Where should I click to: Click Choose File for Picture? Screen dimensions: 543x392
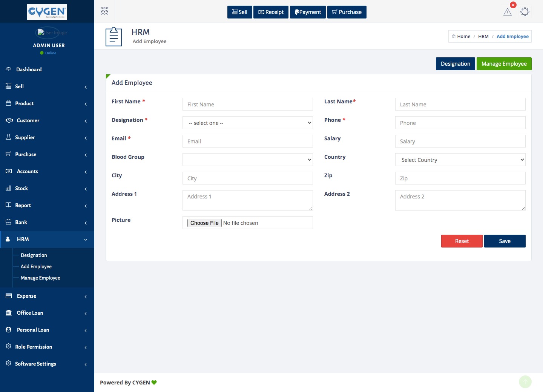click(204, 223)
